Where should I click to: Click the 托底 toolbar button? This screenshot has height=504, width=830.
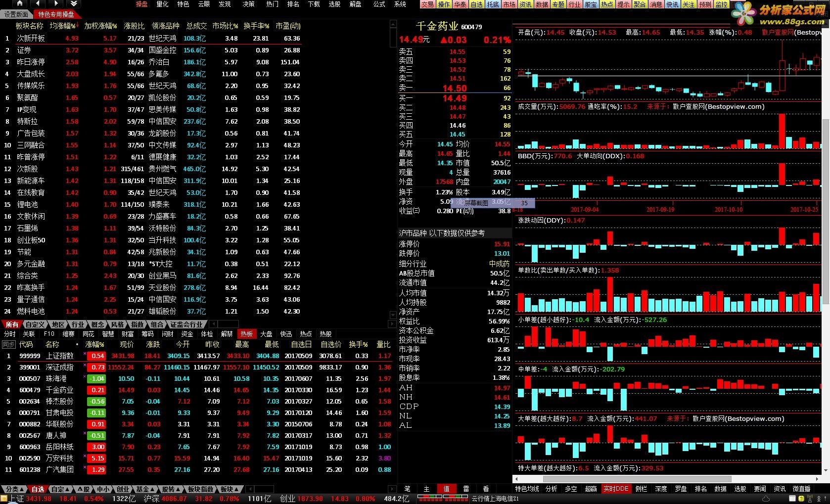pos(493,4)
